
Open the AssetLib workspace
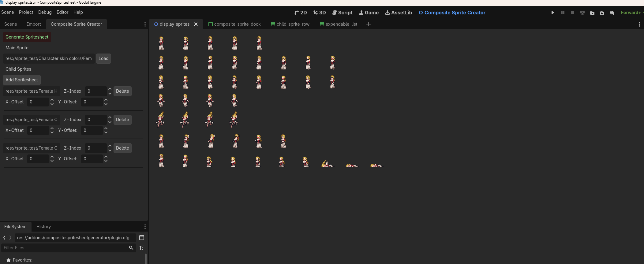click(x=399, y=13)
